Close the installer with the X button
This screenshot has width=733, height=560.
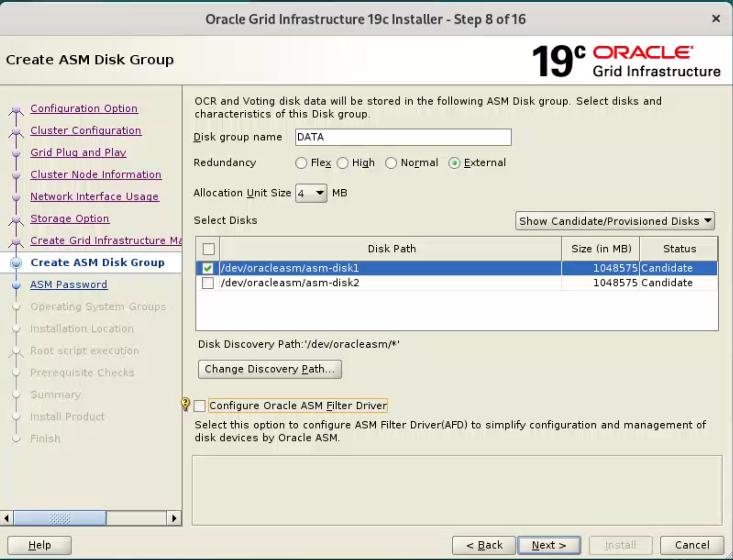(716, 19)
